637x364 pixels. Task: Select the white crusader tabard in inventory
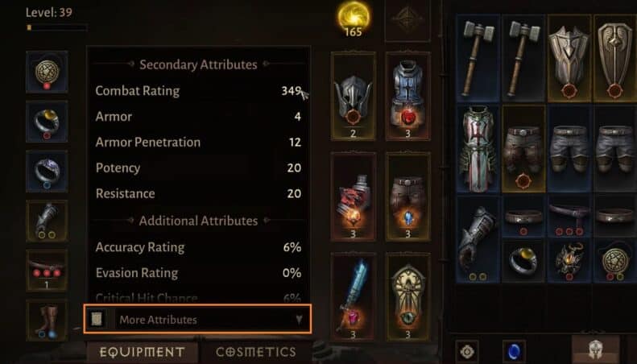478,148
